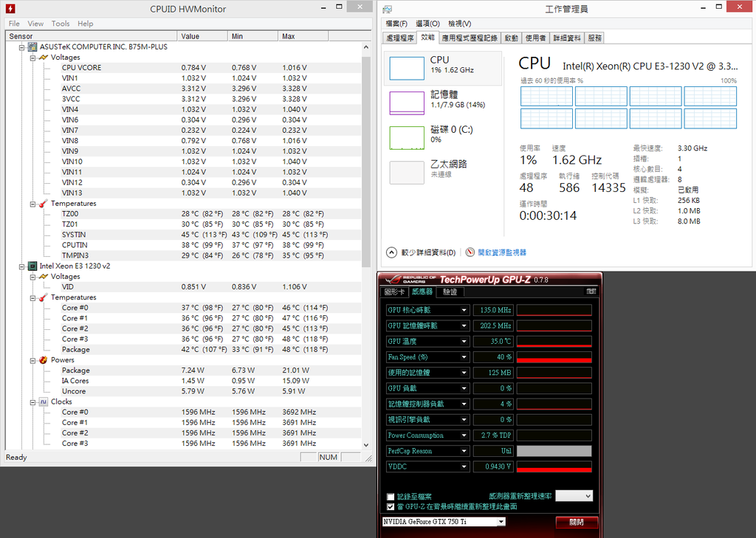This screenshot has height=538, width=756.
Task: Switch to the 應用程式歷程記錄 tab
Action: click(x=470, y=38)
